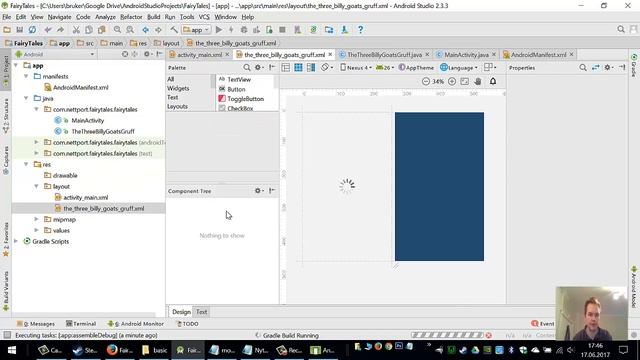Expand the mipmap folder
Image resolution: width=640 pixels, height=360 pixels.
tap(36, 219)
